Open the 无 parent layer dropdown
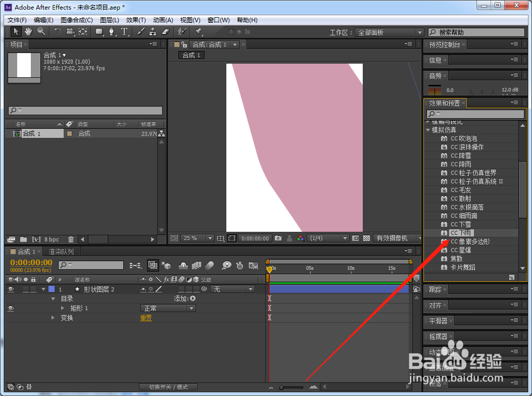 click(233, 289)
